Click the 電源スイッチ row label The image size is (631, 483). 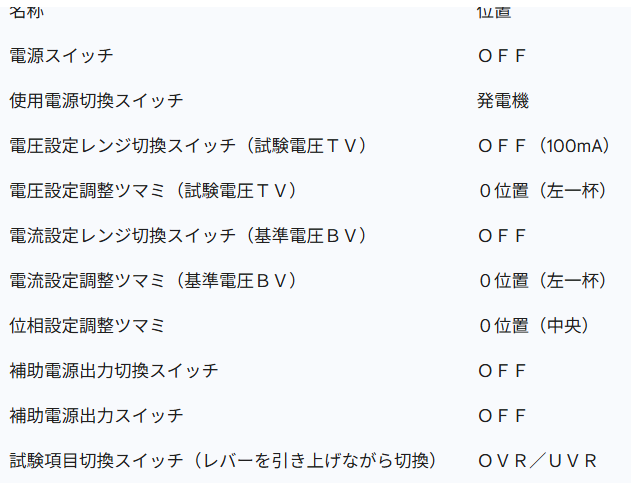coord(61,55)
